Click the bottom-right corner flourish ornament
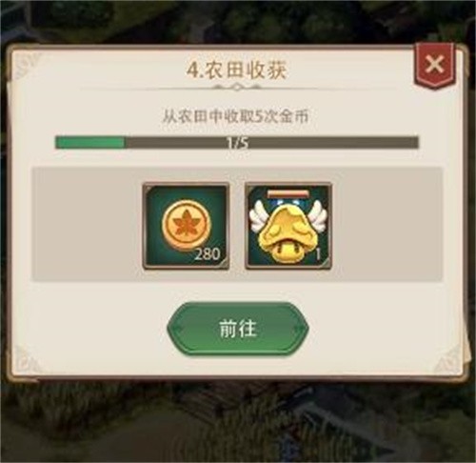Viewport: 476px width, 463px height. point(447,360)
